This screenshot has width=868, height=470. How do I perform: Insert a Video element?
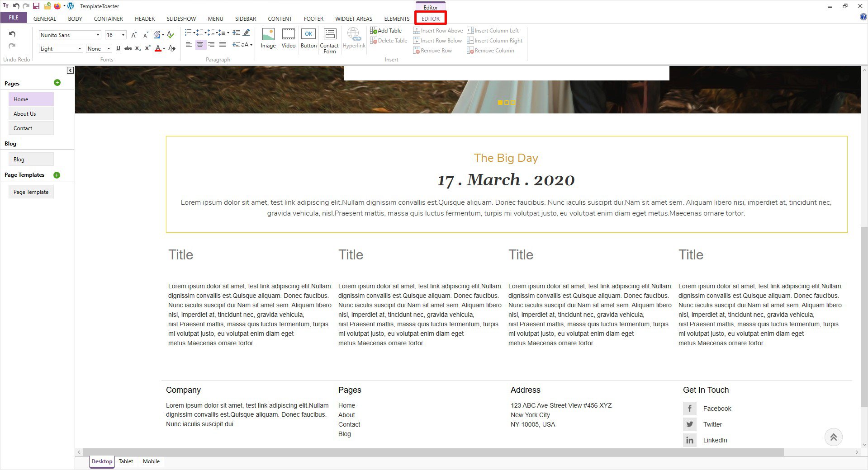288,38
